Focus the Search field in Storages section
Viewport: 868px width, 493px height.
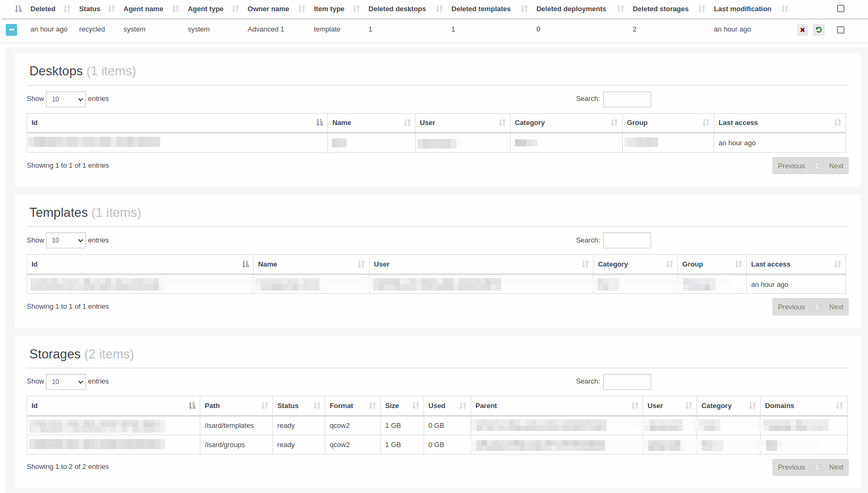627,382
